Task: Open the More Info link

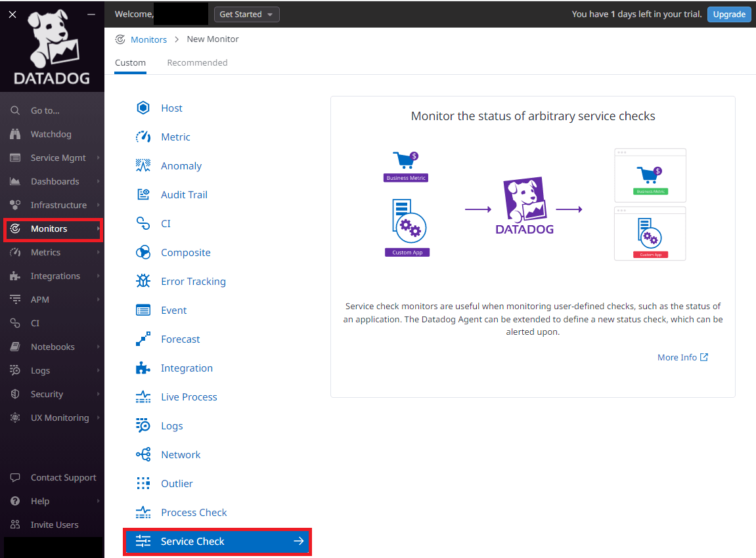Action: [682, 357]
